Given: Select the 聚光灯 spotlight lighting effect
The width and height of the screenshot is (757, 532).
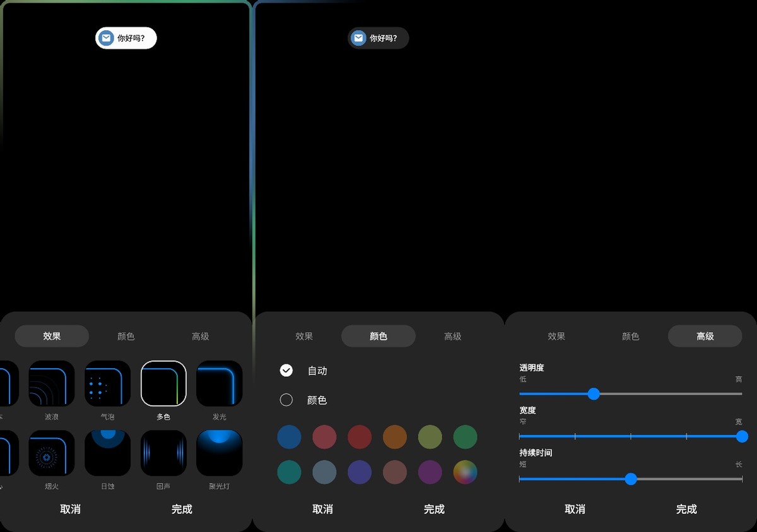Looking at the screenshot, I should click(x=220, y=453).
